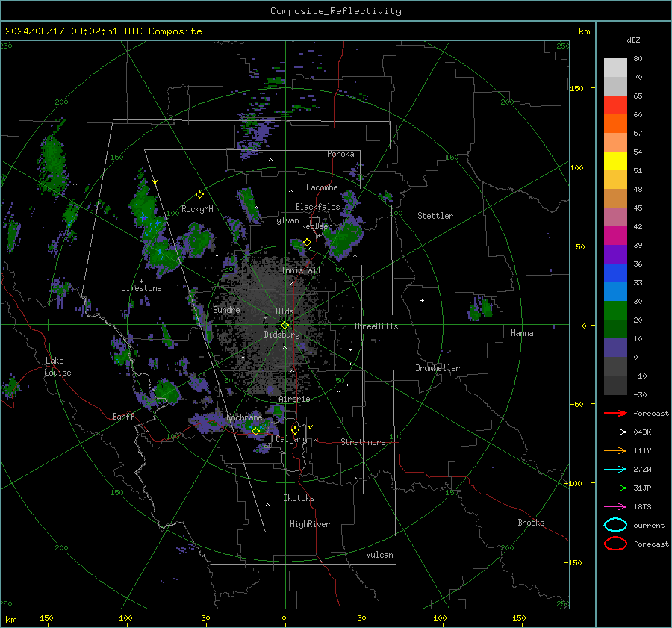The image size is (672, 628).
Task: Click the RockyMH label
Action: coord(197,209)
